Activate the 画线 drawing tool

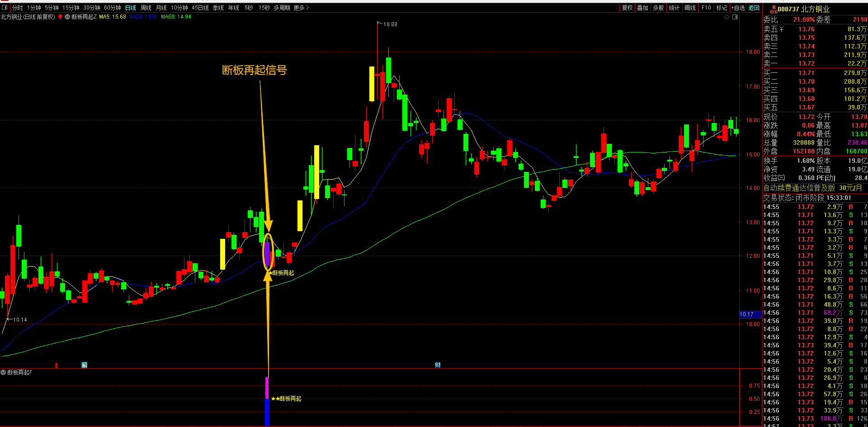(690, 8)
